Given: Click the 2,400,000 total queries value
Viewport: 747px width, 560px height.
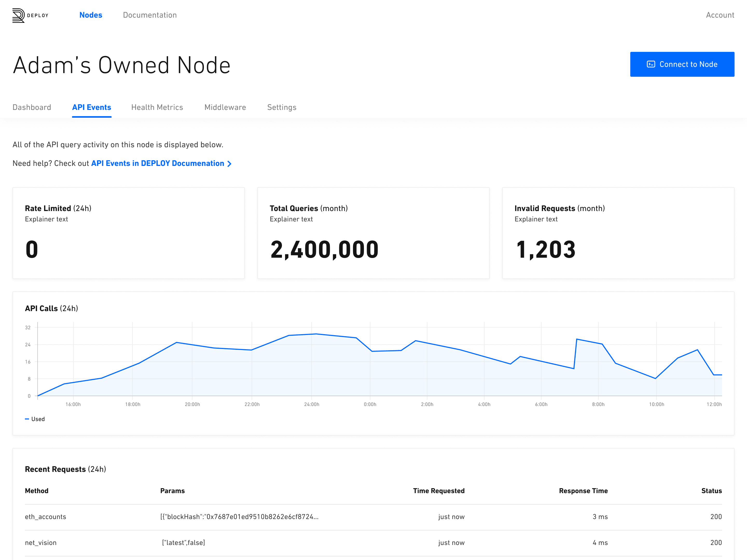Looking at the screenshot, I should coord(324,250).
